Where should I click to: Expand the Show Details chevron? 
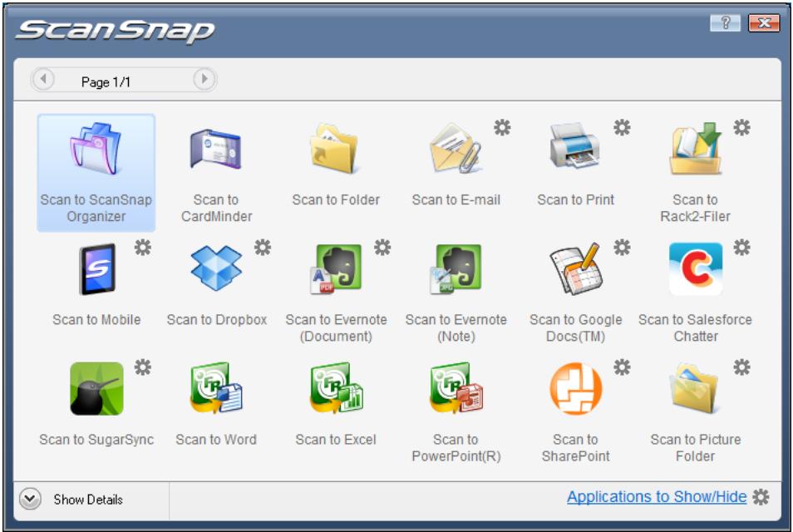(31, 499)
